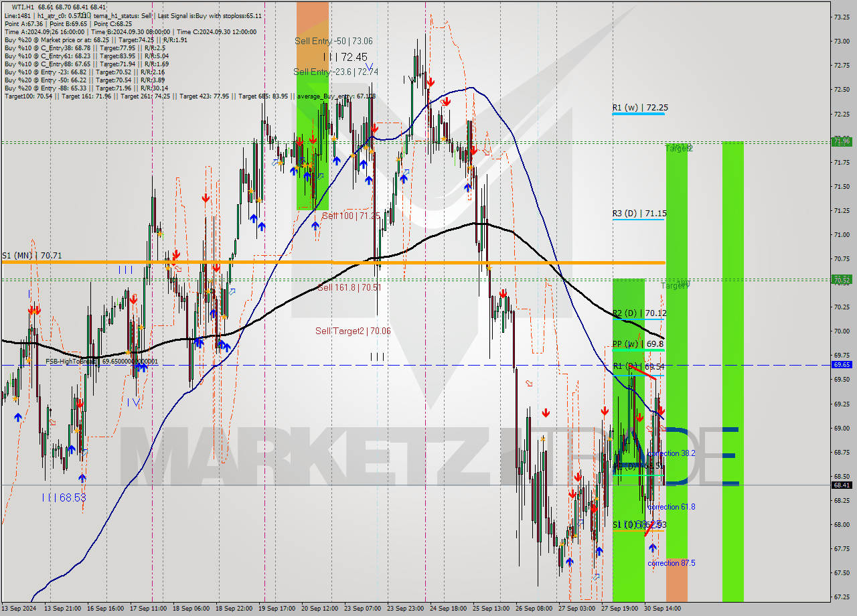
Task: Click the 'R2 (D) | 70.12' pivot label
Action: coord(639,313)
